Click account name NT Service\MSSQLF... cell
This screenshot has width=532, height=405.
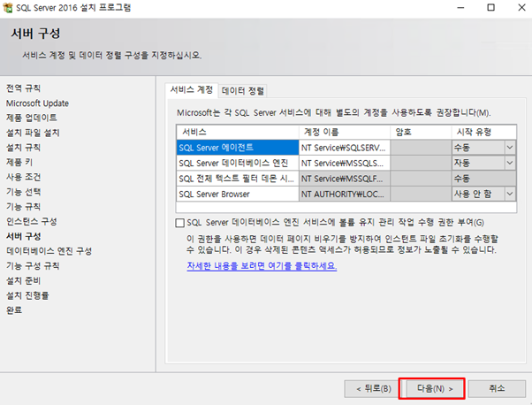pyautogui.click(x=345, y=179)
